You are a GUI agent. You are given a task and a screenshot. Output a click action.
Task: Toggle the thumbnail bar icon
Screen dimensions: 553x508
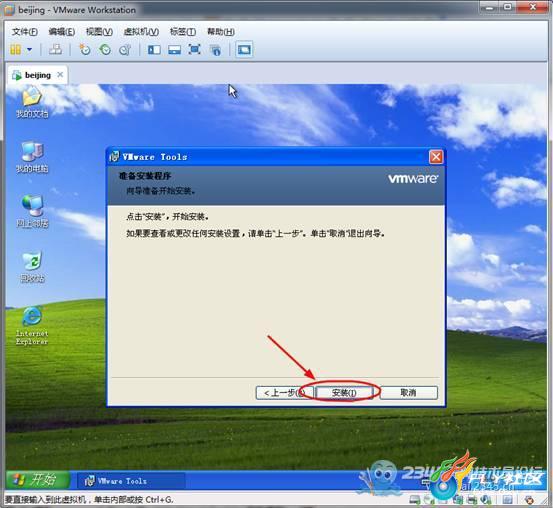[x=175, y=50]
